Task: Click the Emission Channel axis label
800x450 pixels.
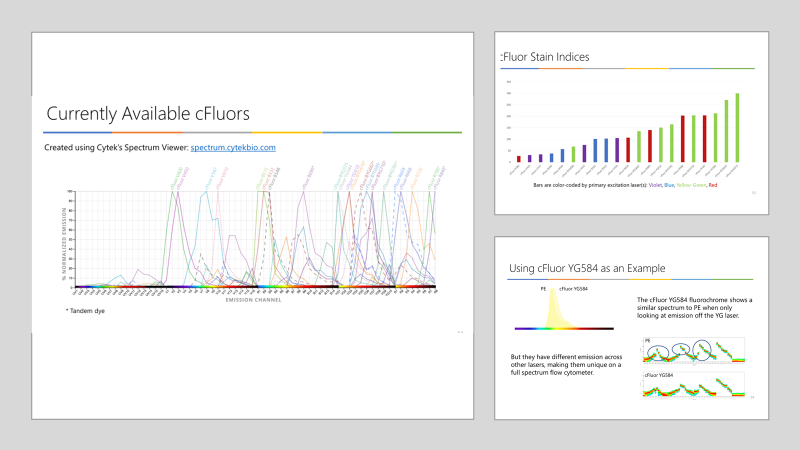Action: (253, 298)
